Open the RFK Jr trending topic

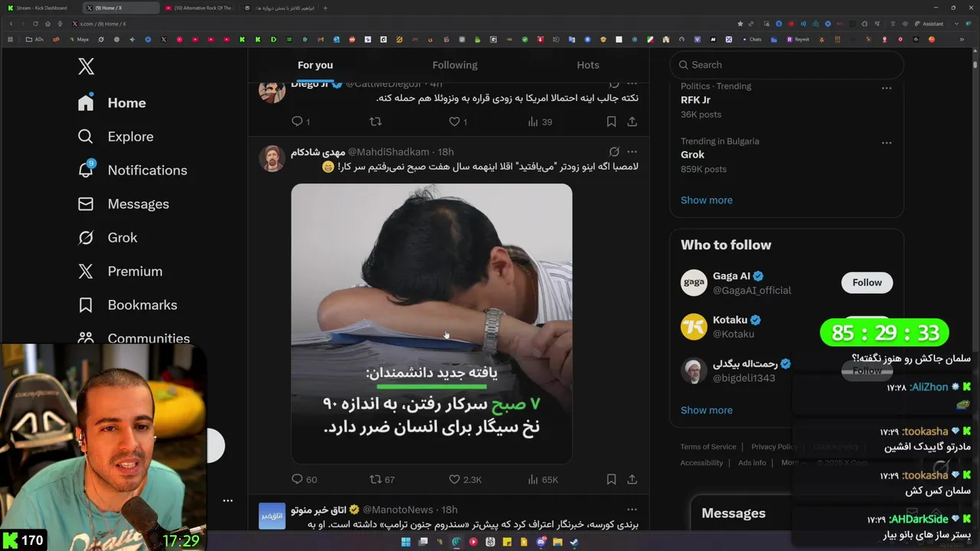pos(695,100)
